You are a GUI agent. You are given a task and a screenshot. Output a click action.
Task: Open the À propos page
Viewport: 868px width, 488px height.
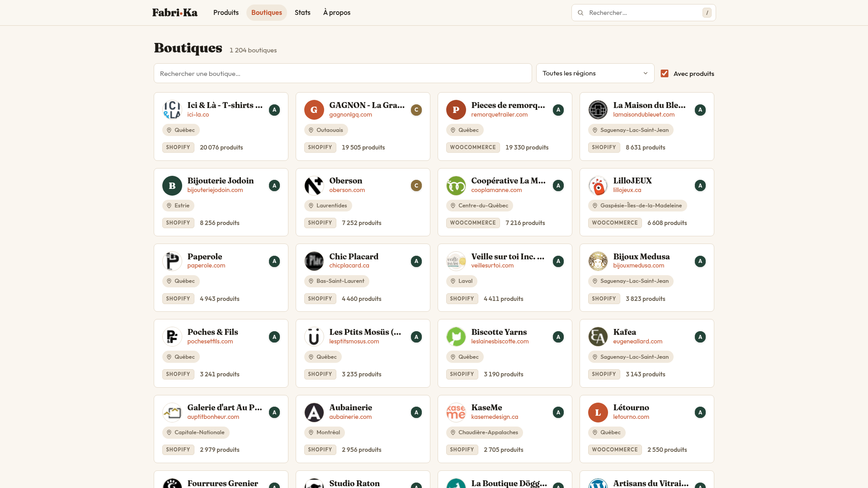(x=337, y=13)
